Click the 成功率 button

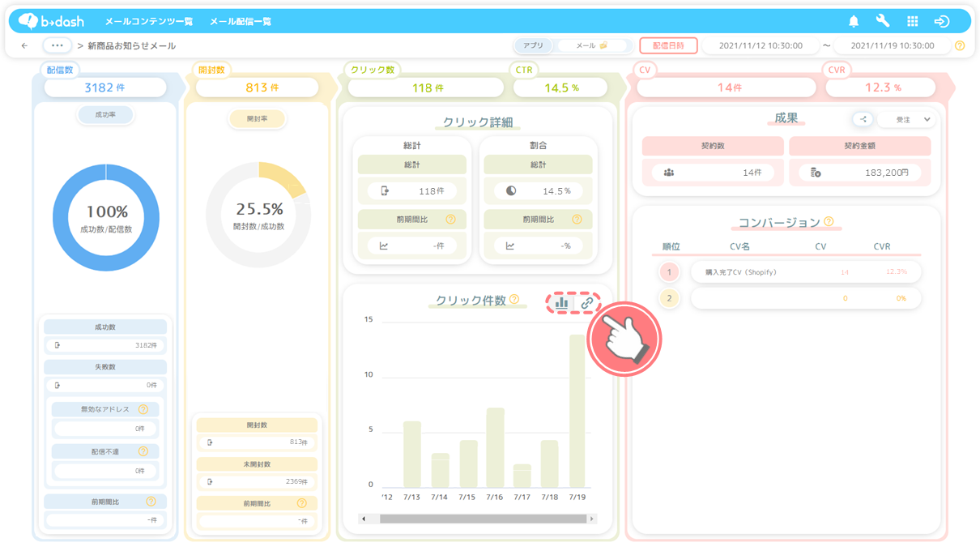tap(105, 115)
